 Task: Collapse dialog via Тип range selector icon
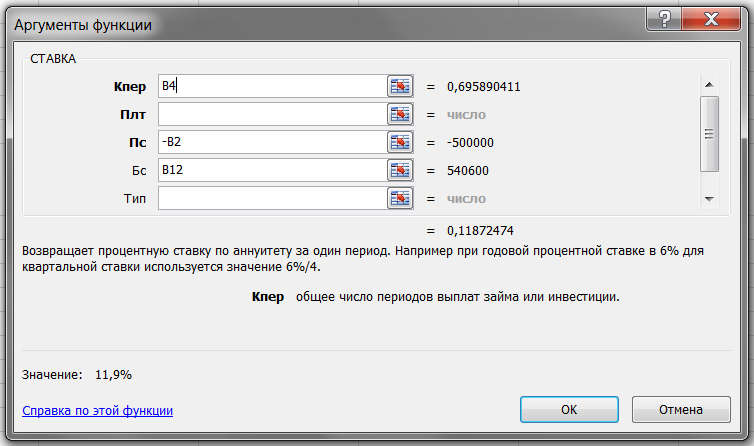tap(400, 198)
